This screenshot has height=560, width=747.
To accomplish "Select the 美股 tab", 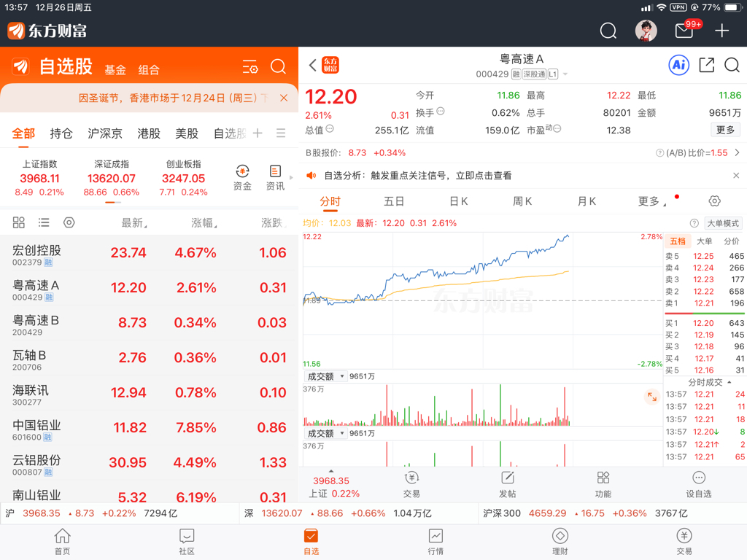I will (187, 133).
